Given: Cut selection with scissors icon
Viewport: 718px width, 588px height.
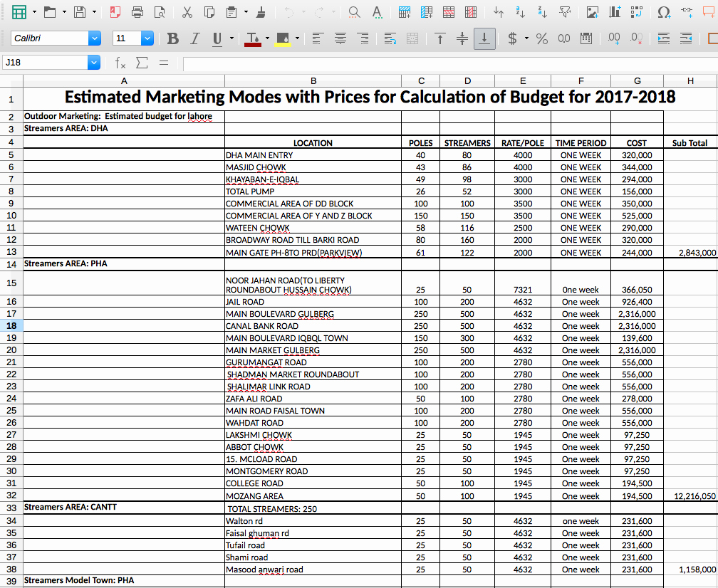Looking at the screenshot, I should (x=187, y=12).
